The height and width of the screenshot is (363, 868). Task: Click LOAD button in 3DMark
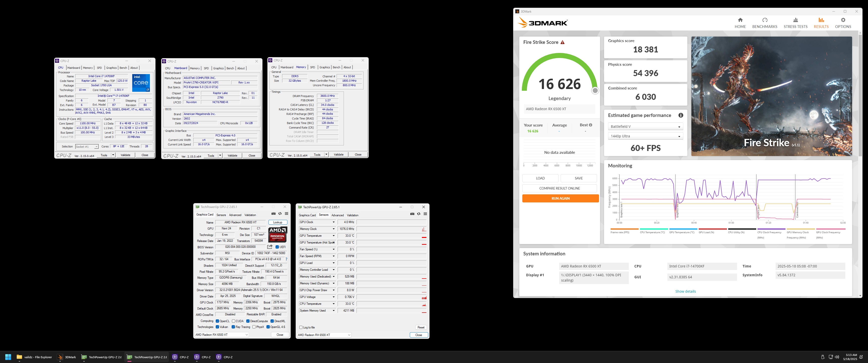click(540, 178)
